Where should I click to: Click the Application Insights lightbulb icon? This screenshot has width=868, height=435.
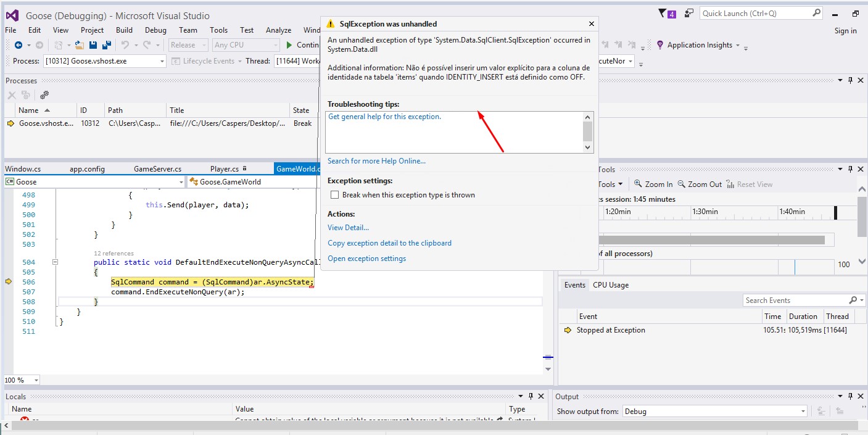[660, 45]
